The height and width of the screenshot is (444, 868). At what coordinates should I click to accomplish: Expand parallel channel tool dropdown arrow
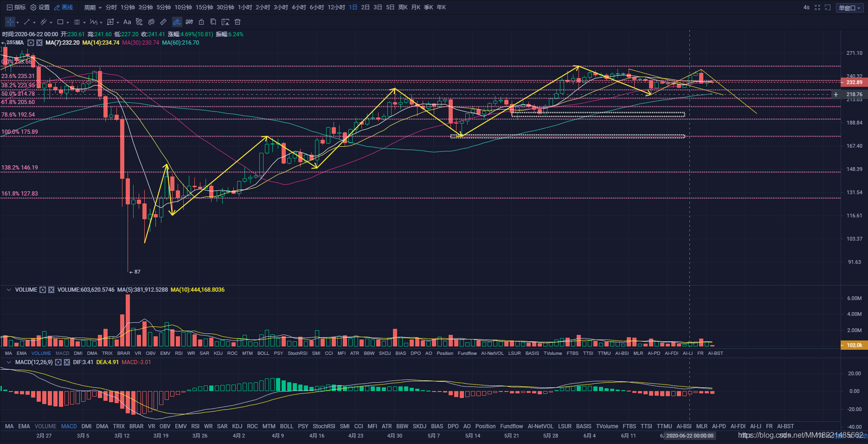click(x=51, y=22)
